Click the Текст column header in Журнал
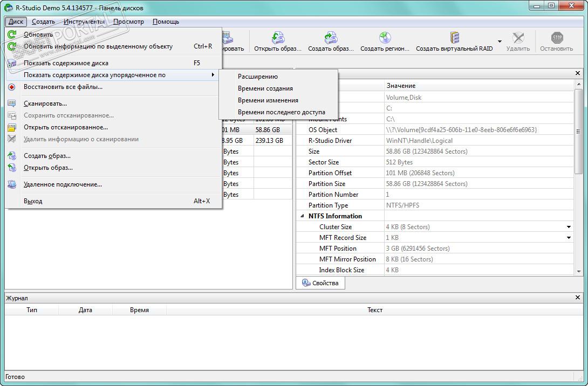Screen dimensions: 588x386 [374, 310]
